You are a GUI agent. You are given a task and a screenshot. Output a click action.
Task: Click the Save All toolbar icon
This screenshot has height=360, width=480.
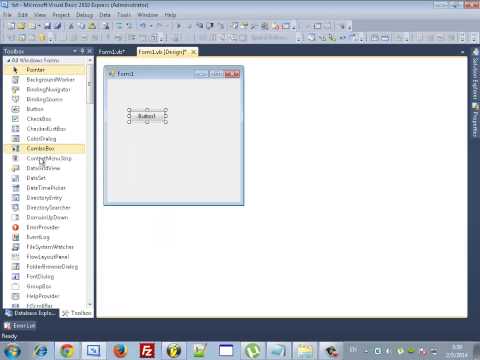pyautogui.click(x=57, y=26)
